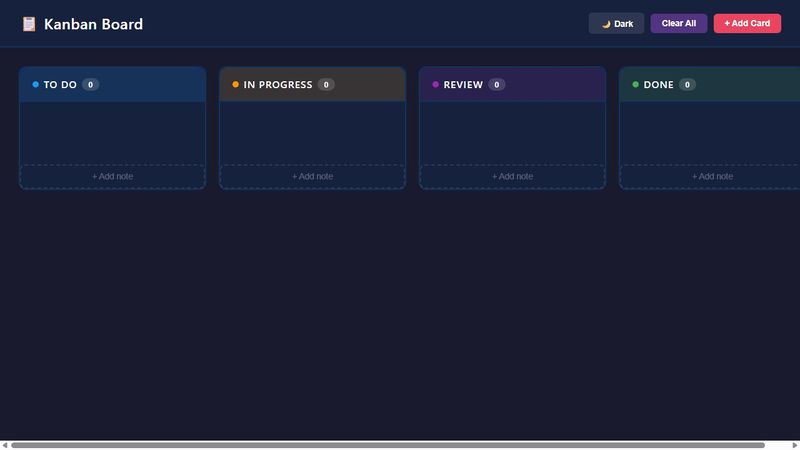Click the REVIEW column count badge
The width and height of the screenshot is (800, 450).
[496, 85]
